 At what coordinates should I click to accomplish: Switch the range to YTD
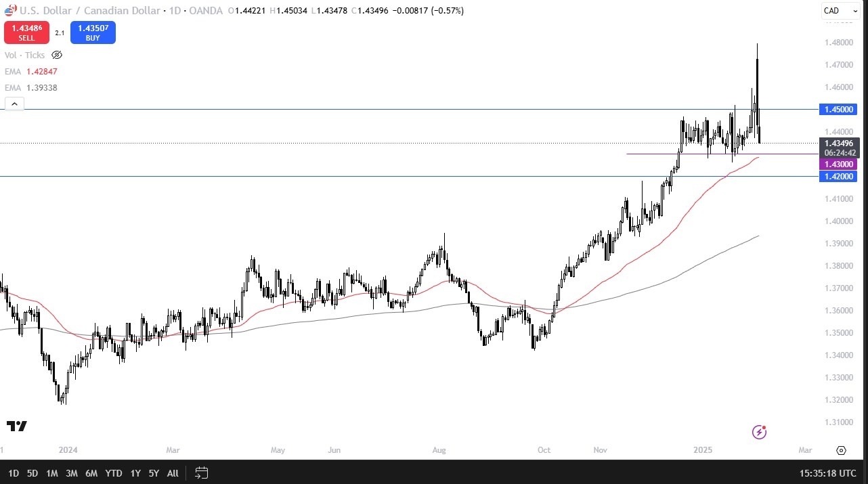(113, 473)
